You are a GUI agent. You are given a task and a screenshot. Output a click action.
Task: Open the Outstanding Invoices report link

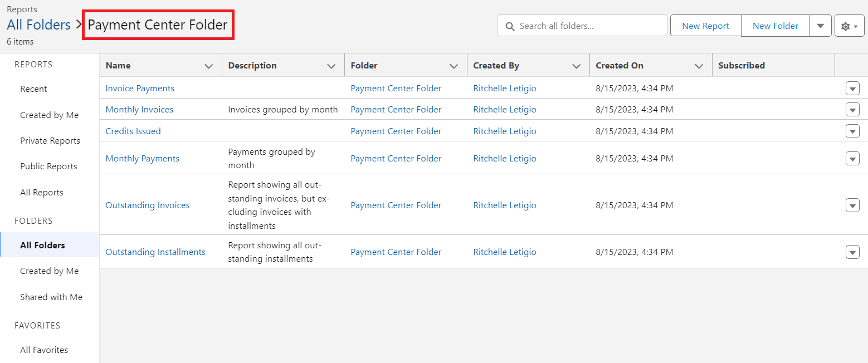click(x=148, y=205)
